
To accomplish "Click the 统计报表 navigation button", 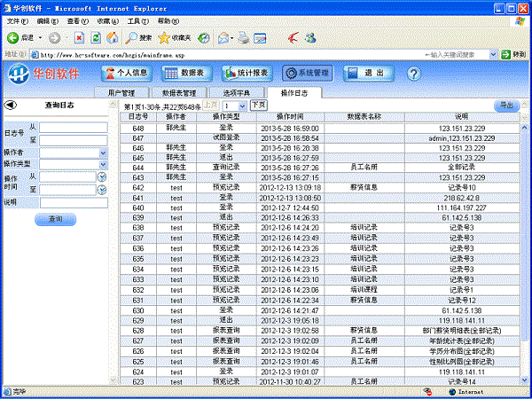I will point(246,73).
